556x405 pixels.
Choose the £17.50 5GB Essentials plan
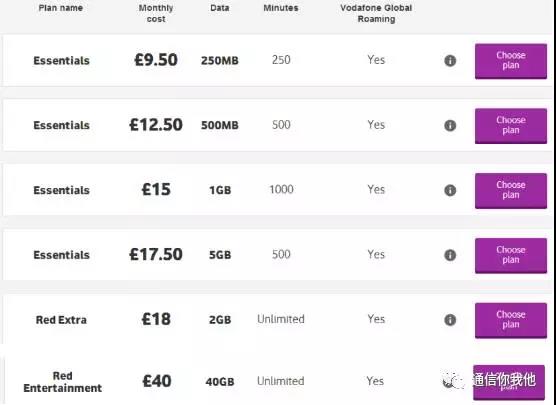coord(511,255)
